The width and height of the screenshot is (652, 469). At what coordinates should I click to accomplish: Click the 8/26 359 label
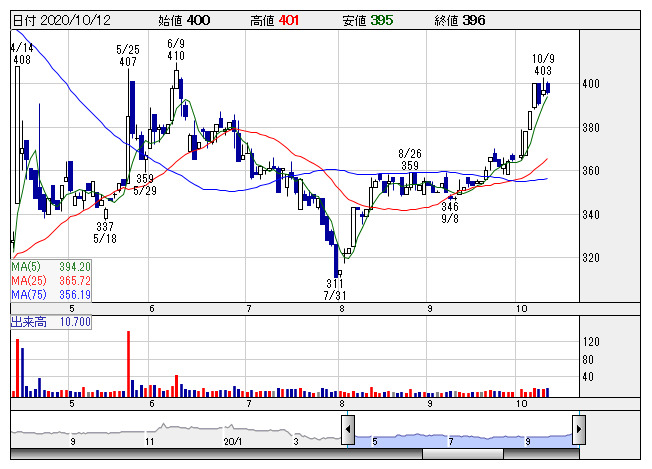point(408,160)
